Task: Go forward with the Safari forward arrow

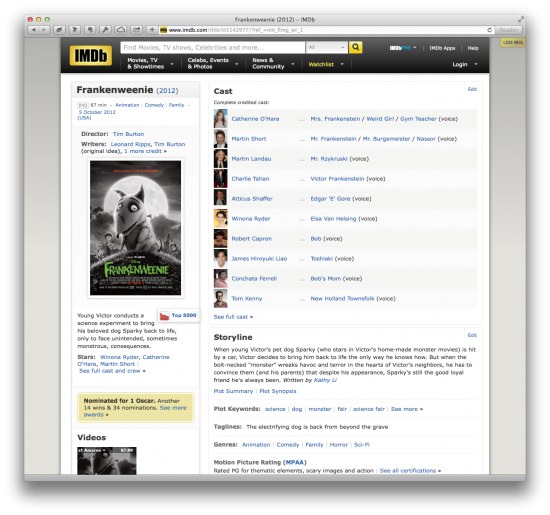Action: pos(44,30)
